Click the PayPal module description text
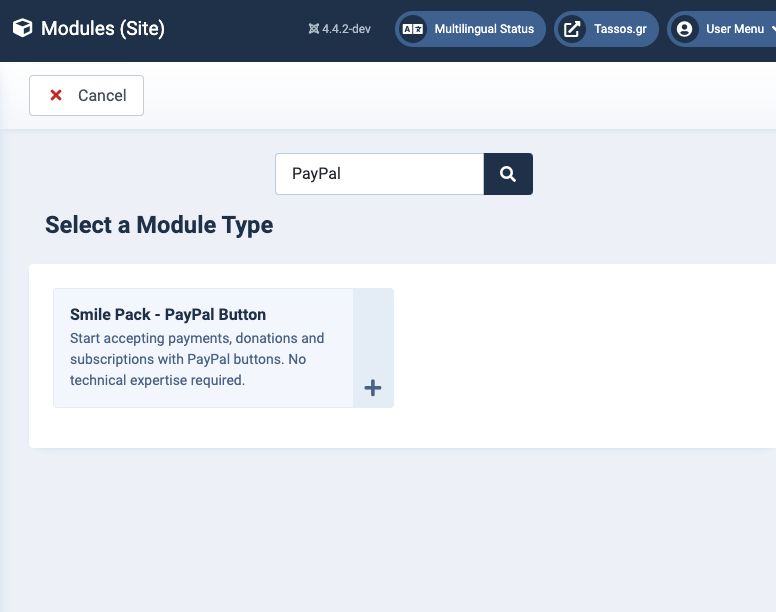This screenshot has width=776, height=612. 197,359
